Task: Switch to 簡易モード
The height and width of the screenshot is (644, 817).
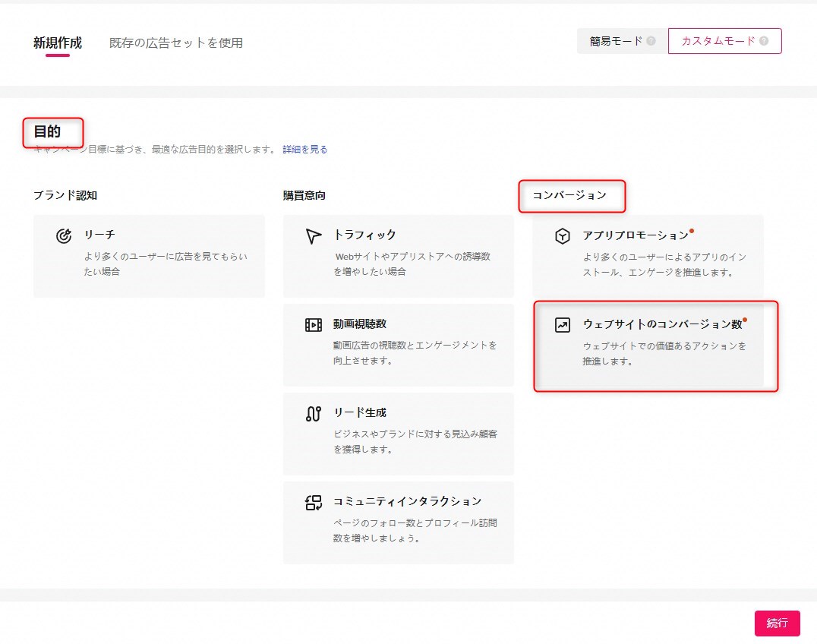Action: tap(616, 42)
